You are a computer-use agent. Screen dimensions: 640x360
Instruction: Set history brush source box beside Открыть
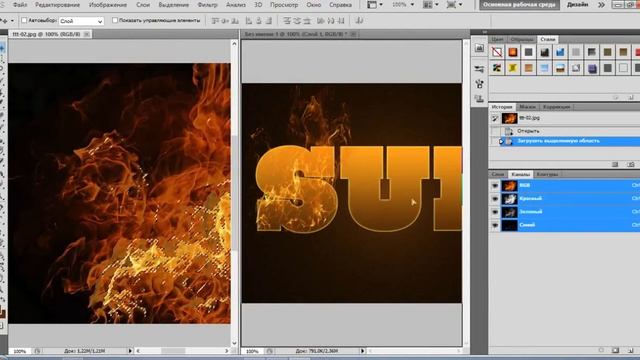(495, 131)
